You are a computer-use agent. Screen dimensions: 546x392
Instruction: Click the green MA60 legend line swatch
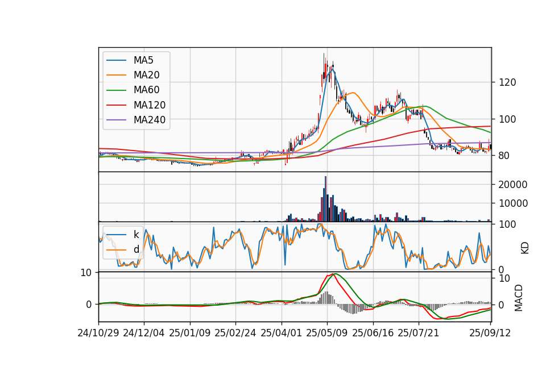[116, 90]
